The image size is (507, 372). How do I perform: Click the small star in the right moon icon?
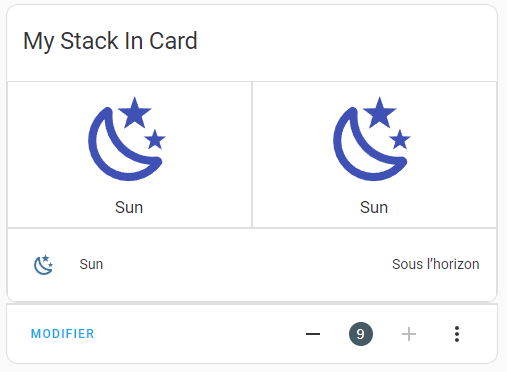point(400,139)
